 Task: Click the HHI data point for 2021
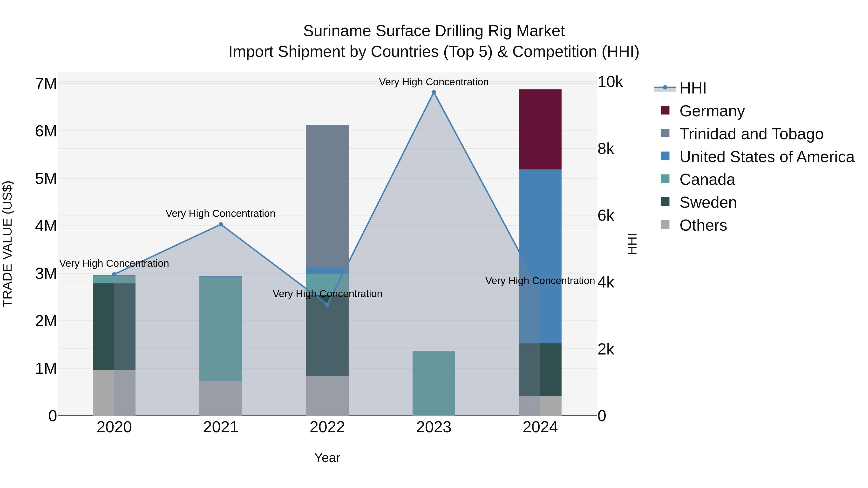221,224
